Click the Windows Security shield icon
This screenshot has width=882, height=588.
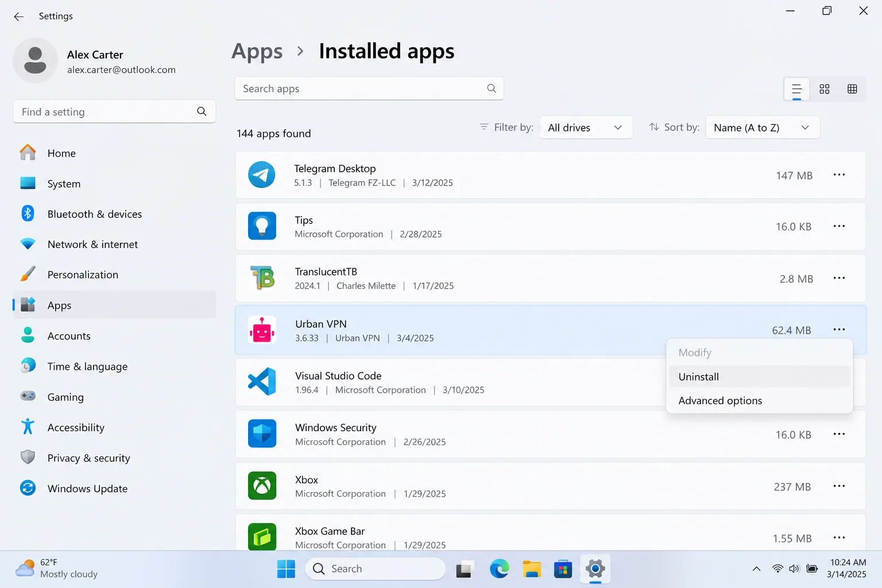[262, 434]
